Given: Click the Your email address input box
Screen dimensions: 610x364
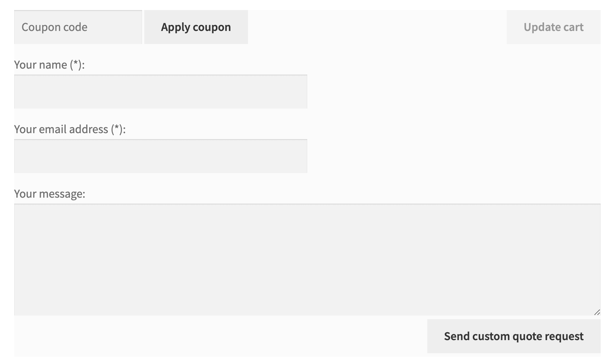Looking at the screenshot, I should (161, 156).
